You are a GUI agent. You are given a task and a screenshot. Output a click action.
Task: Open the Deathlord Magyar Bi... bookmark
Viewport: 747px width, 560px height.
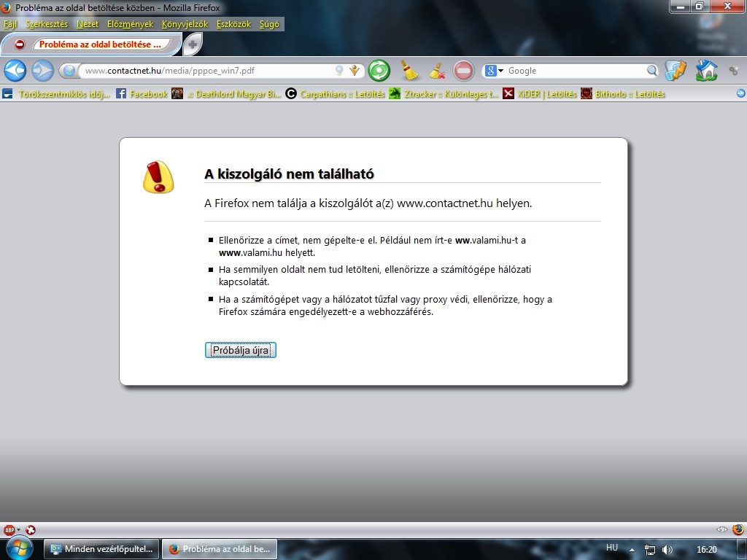coord(226,94)
